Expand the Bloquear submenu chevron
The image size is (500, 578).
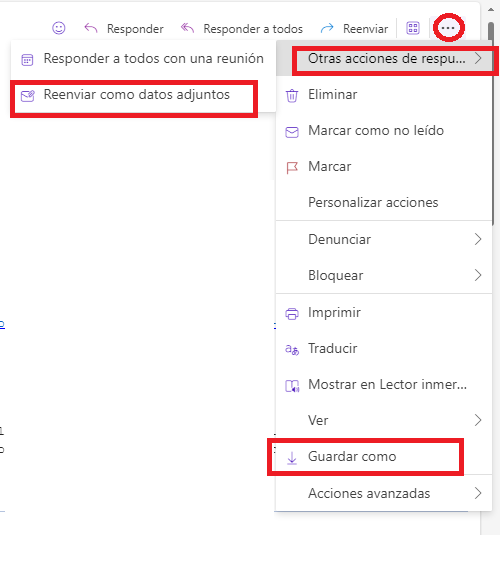coord(478,275)
